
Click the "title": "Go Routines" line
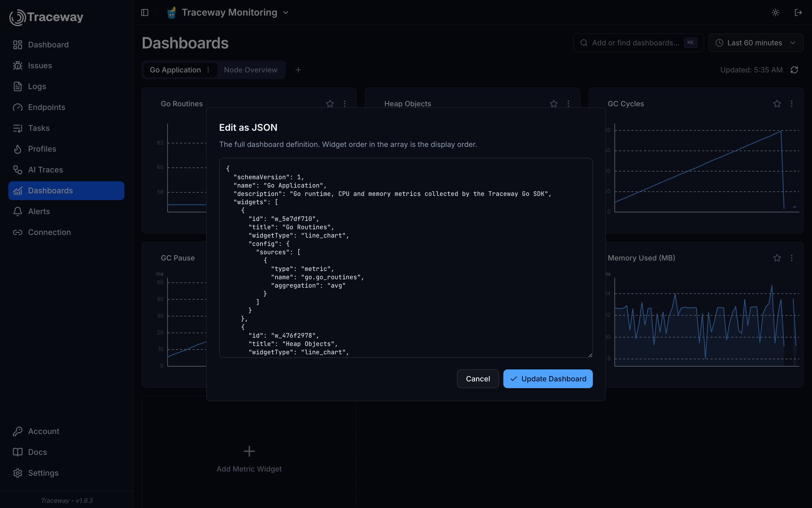click(291, 227)
